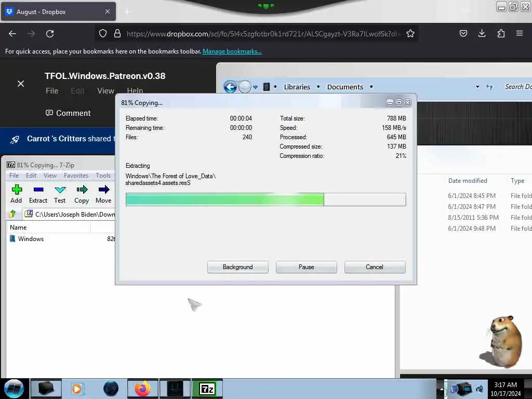Click the Background button in copying dialog
This screenshot has width=532, height=399.
(238, 267)
